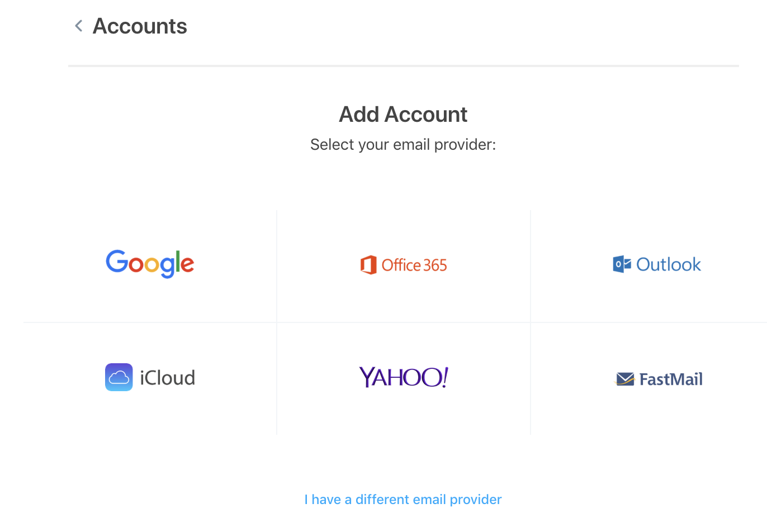Click the word 'provider' in the bottom link
Screen dimensions: 767x532
[x=476, y=500]
